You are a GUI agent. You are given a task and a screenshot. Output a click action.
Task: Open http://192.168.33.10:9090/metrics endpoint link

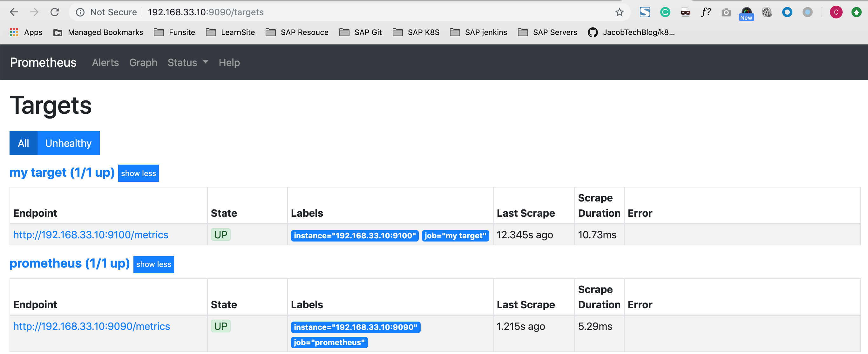point(92,327)
